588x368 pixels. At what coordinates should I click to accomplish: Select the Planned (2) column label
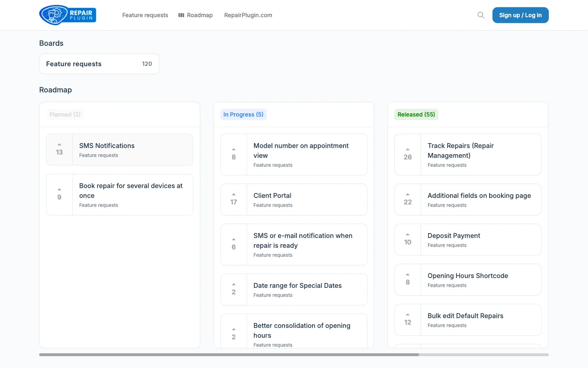65,114
